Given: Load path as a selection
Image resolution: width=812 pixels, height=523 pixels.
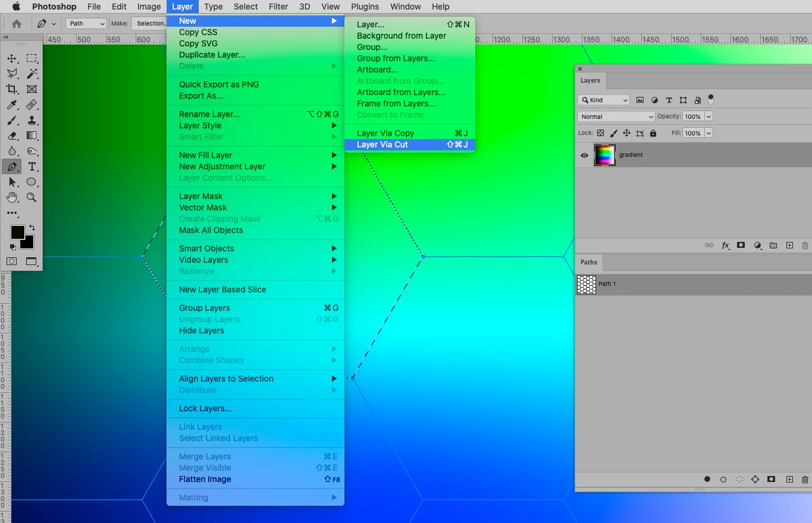Looking at the screenshot, I should (739, 479).
